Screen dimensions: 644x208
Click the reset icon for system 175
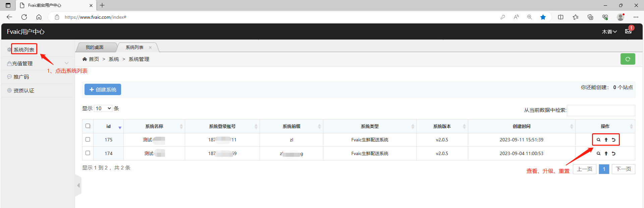pyautogui.click(x=613, y=140)
